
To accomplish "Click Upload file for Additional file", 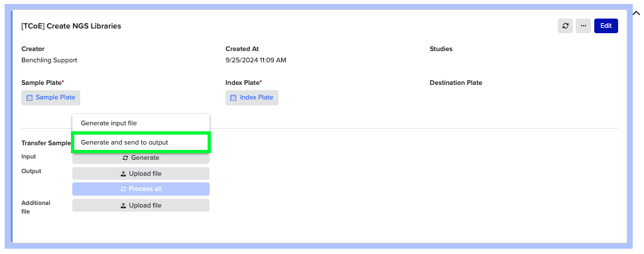I will coord(141,206).
